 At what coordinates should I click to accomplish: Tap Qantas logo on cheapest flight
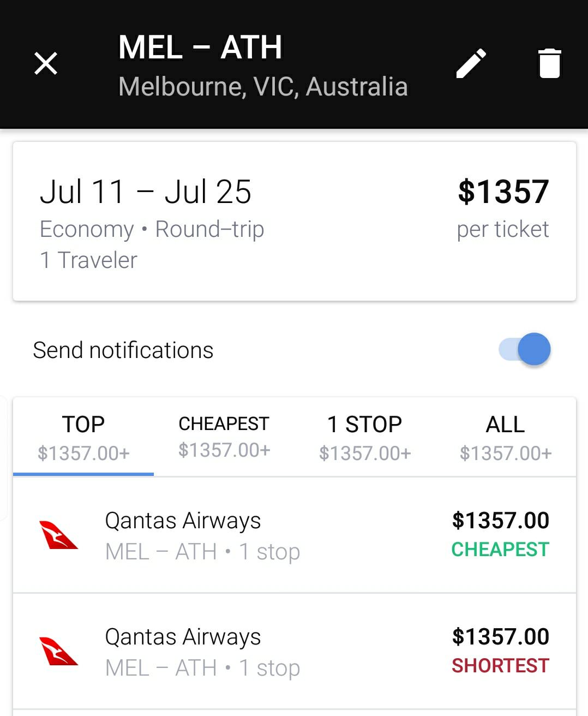[x=58, y=535]
